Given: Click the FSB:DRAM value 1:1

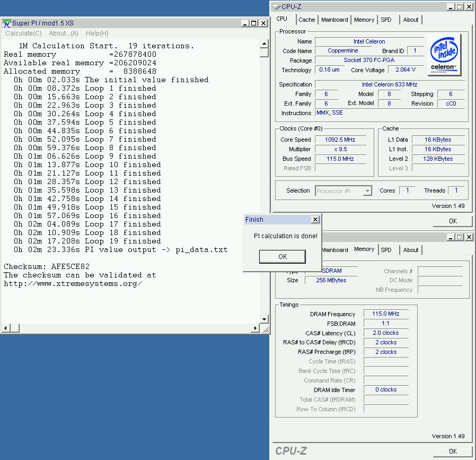Looking at the screenshot, I should click(x=386, y=323).
